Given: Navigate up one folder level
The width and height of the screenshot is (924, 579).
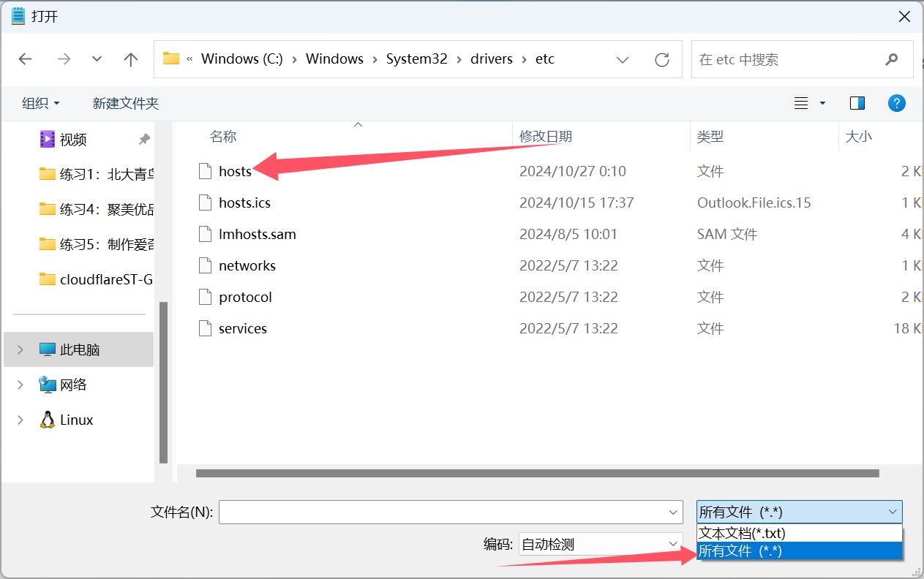Looking at the screenshot, I should pos(130,59).
